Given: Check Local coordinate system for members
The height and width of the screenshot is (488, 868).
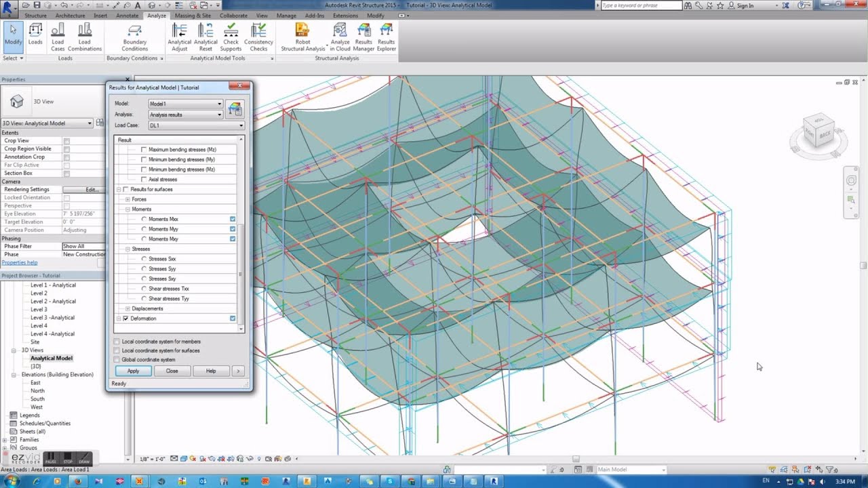Looking at the screenshot, I should [x=116, y=341].
